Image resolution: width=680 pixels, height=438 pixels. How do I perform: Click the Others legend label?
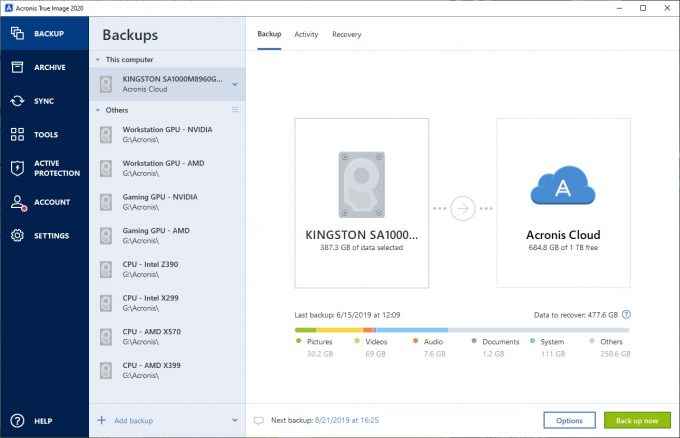click(611, 342)
